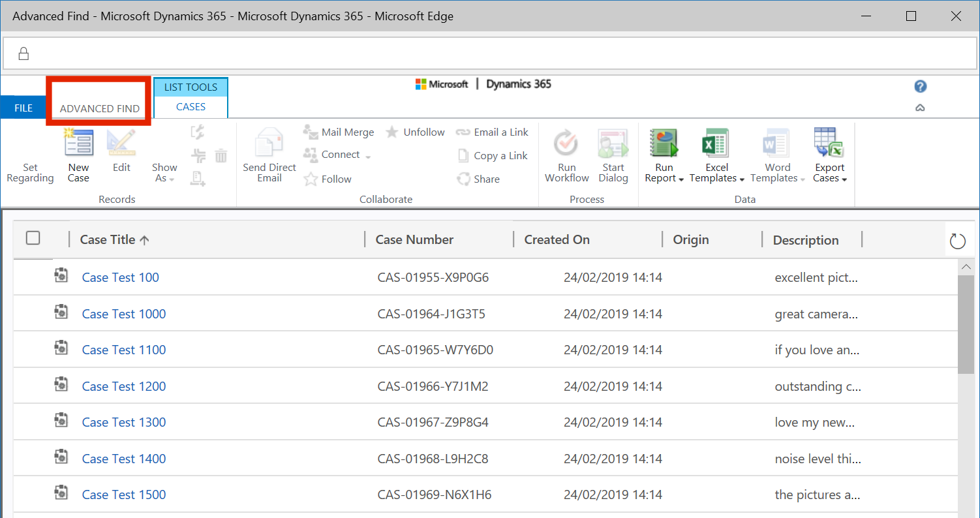The height and width of the screenshot is (518, 980).
Task: Open the Case Test 1100 link
Action: [x=124, y=350]
